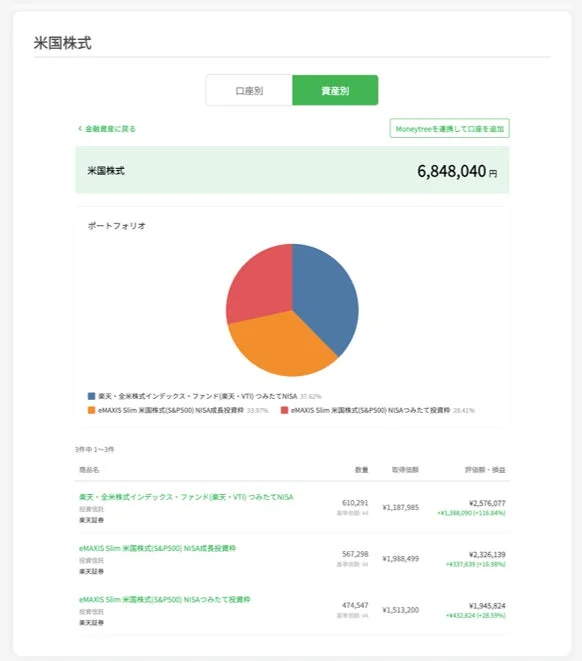582x661 pixels.
Task: Click the 楽天・VTI legend label text
Action: (x=198, y=396)
